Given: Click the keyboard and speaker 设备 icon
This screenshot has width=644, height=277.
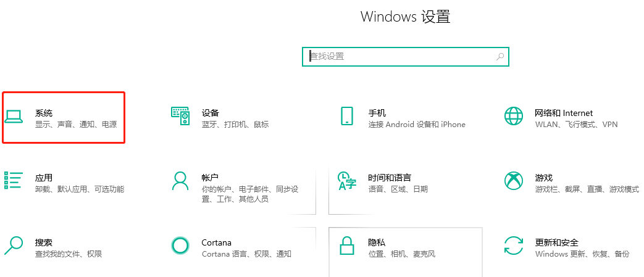Looking at the screenshot, I should [x=180, y=116].
